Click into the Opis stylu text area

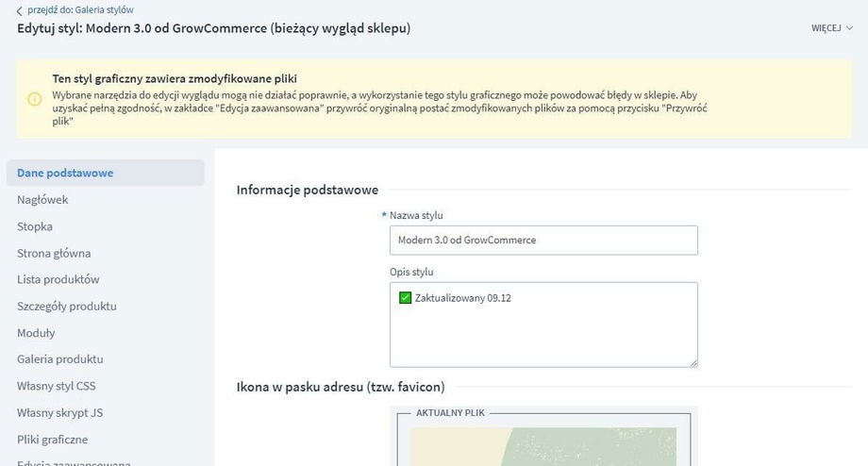point(543,325)
